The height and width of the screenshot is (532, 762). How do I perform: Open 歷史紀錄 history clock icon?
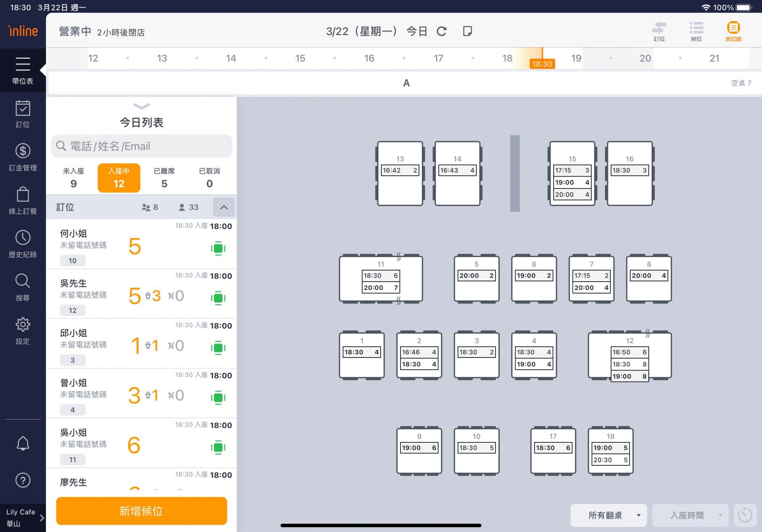coord(23,244)
